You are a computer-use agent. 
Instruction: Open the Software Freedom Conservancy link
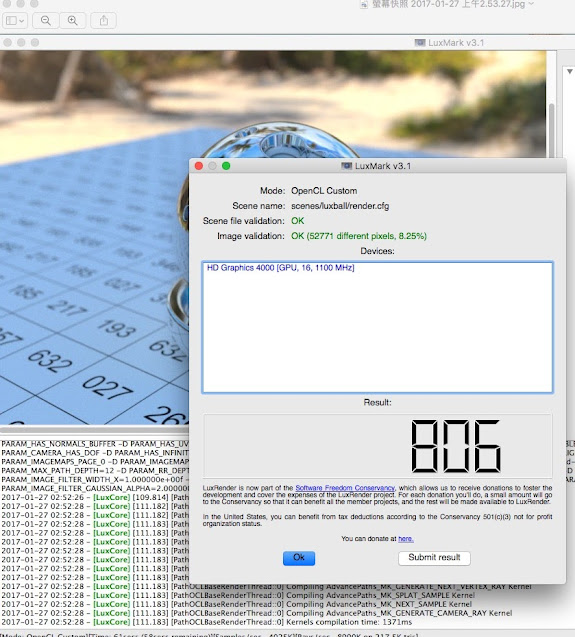click(345, 488)
